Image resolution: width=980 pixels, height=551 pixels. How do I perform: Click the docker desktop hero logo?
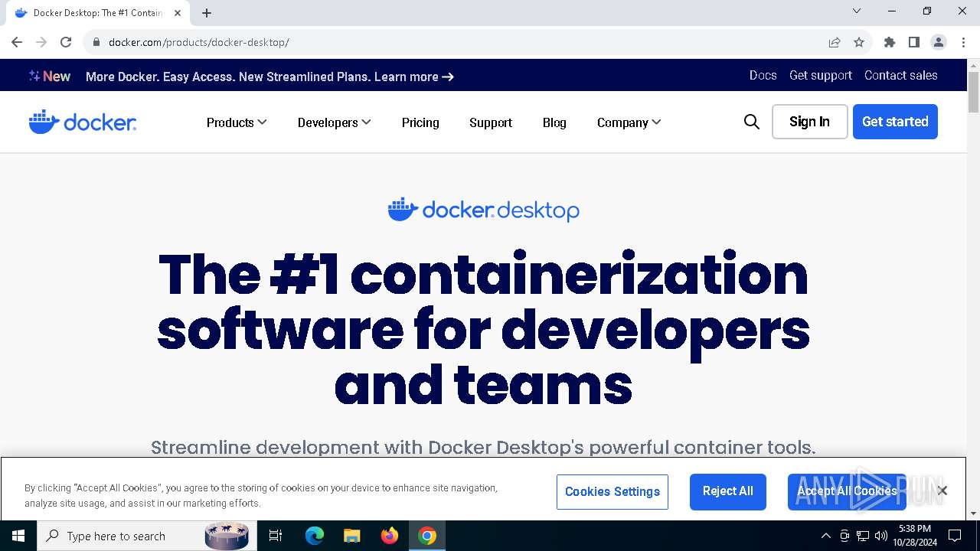tap(484, 210)
